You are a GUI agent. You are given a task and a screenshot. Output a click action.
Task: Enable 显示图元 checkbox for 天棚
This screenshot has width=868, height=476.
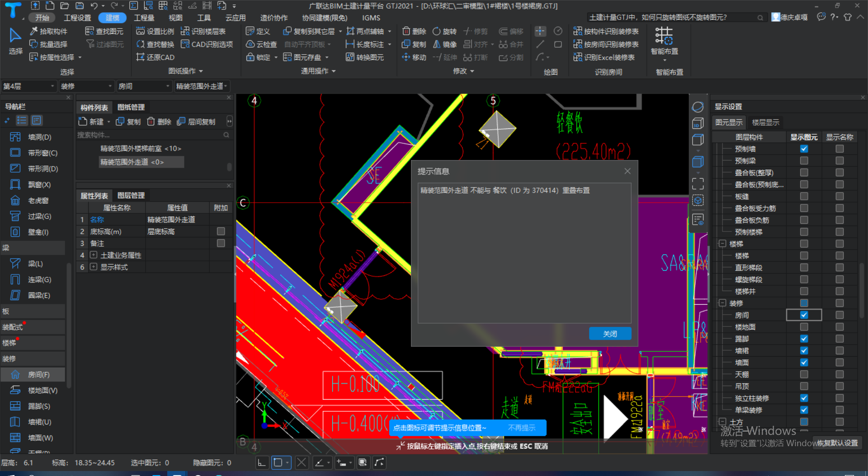pyautogui.click(x=804, y=374)
